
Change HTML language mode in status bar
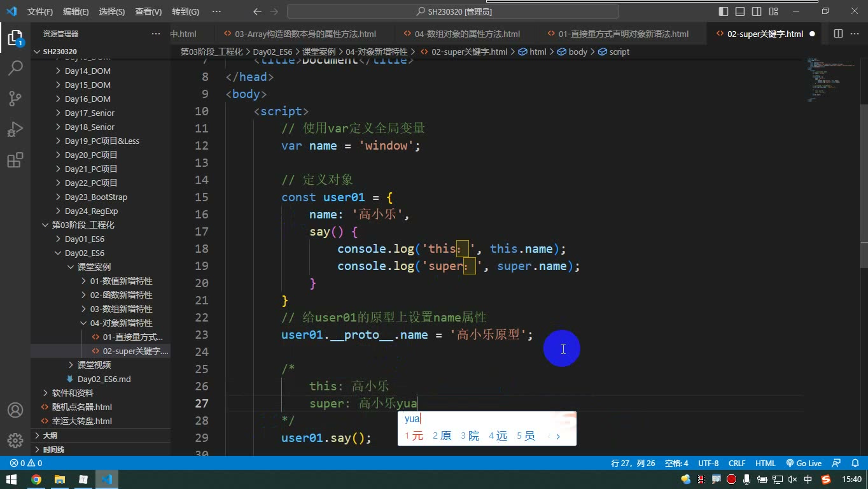[766, 463]
